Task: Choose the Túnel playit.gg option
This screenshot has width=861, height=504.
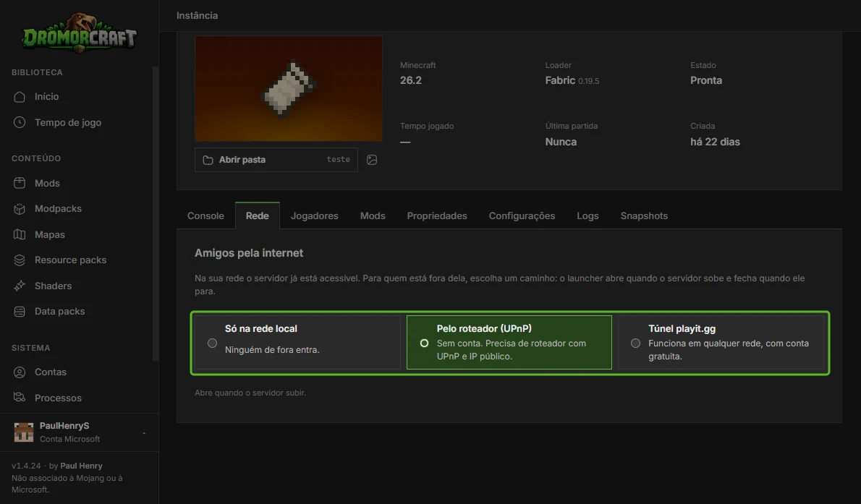Action: point(721,342)
